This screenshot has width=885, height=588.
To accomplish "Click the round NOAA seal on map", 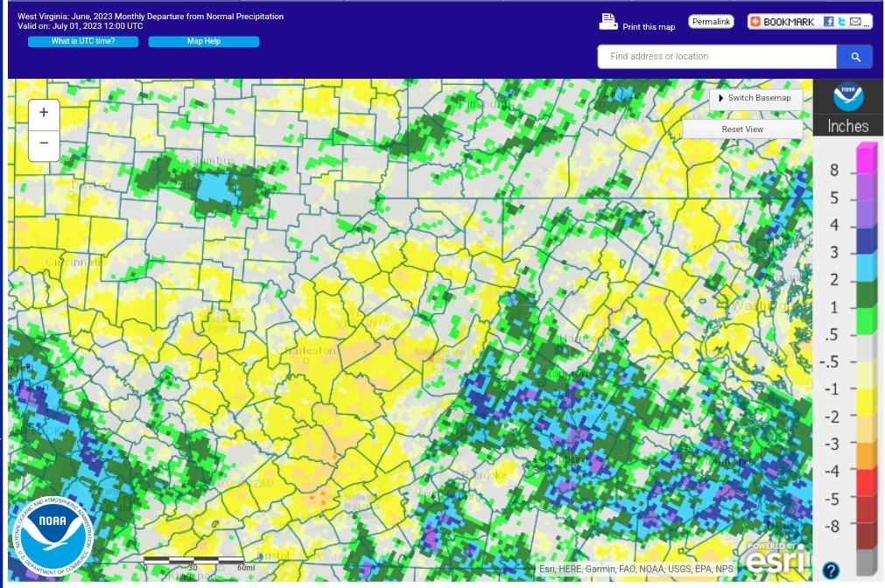I will point(53,535).
